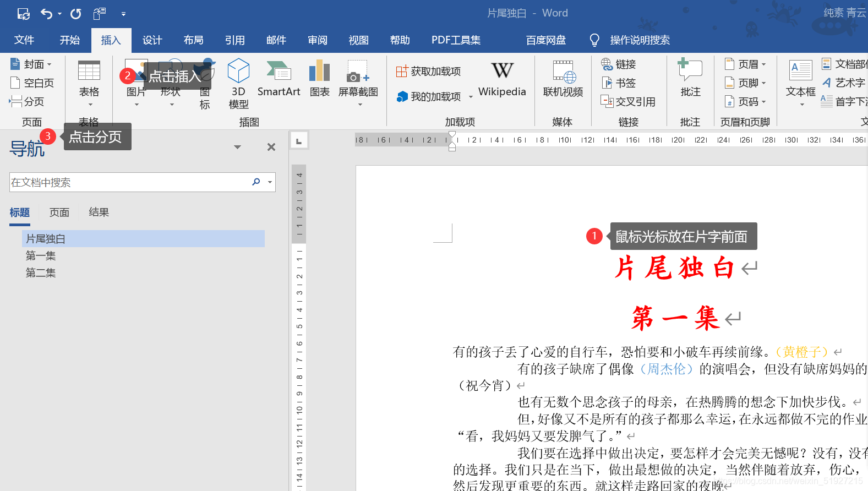Jump to 第二集 heading in navigation
This screenshot has height=491, width=868.
tap(41, 273)
